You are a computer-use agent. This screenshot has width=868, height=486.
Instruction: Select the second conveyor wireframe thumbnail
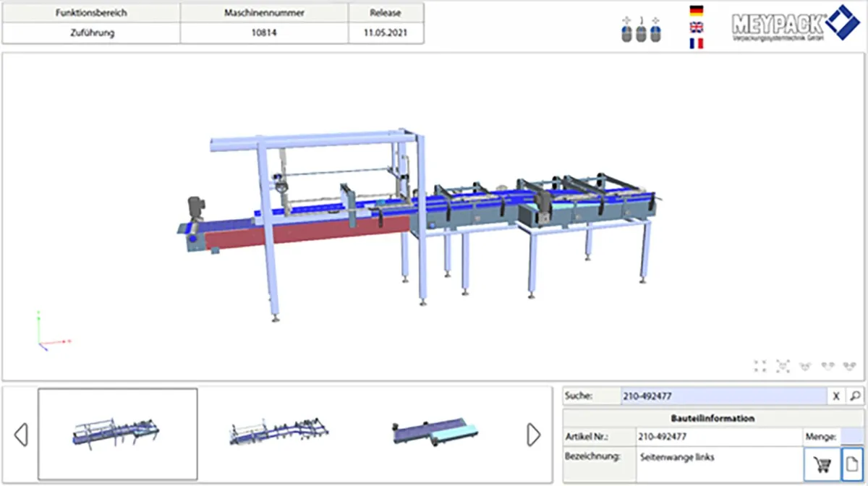(278, 434)
